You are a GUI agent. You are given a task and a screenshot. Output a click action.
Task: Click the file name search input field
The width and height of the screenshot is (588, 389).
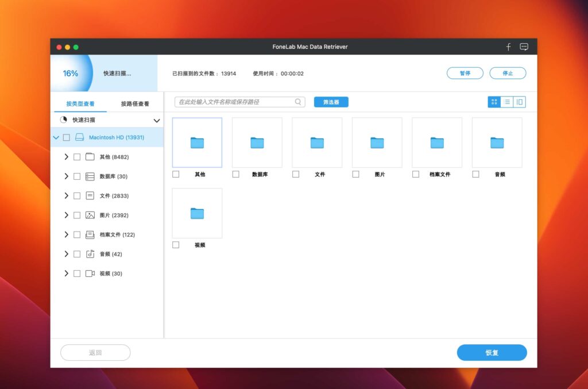235,102
